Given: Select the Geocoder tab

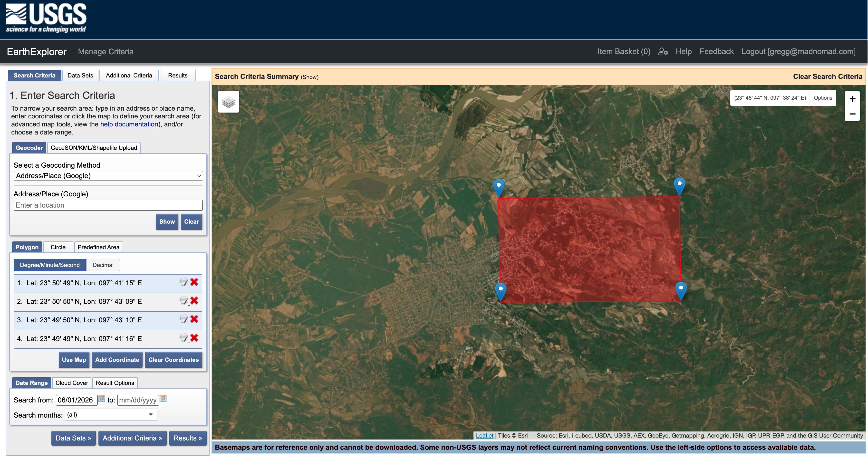Looking at the screenshot, I should [x=29, y=148].
